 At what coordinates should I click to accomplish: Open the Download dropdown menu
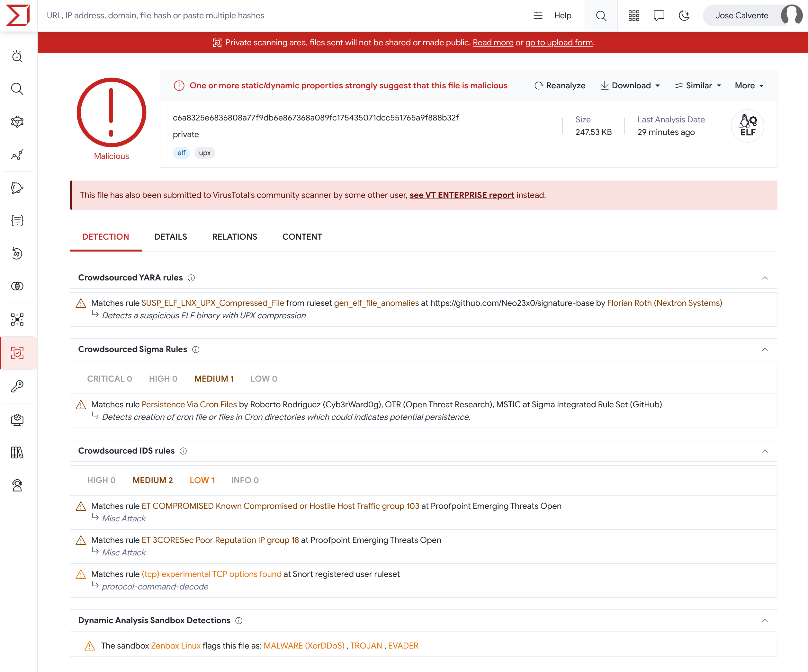(x=629, y=86)
